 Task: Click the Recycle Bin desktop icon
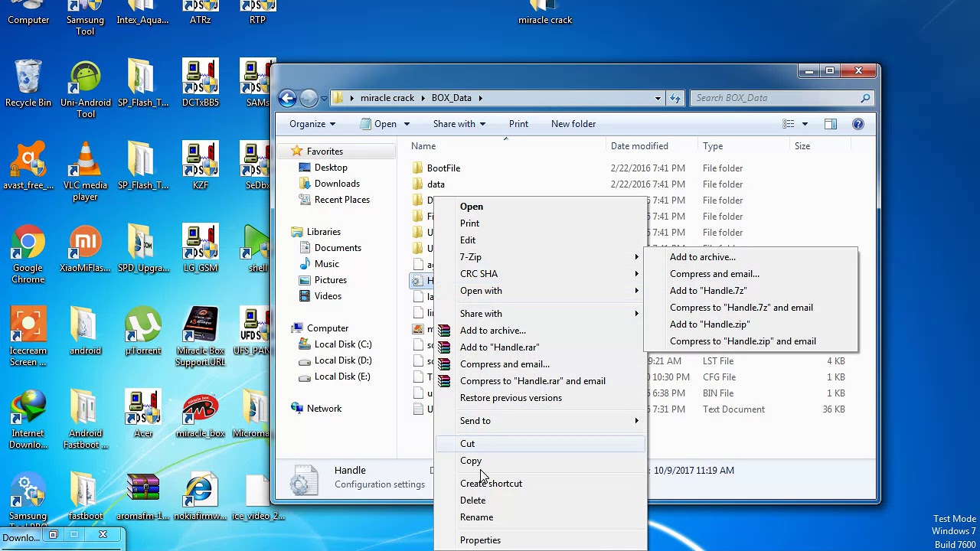point(28,84)
